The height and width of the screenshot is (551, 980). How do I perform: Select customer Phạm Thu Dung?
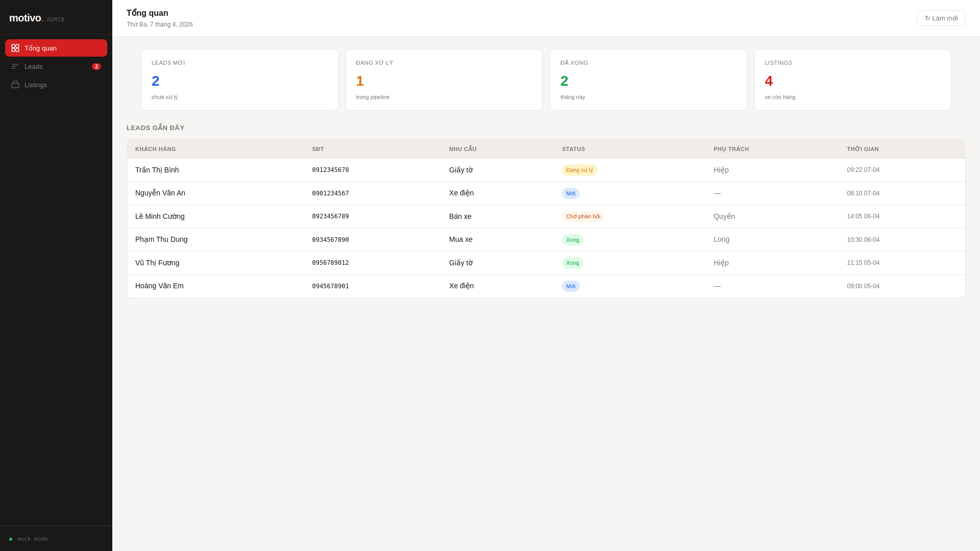(x=161, y=239)
